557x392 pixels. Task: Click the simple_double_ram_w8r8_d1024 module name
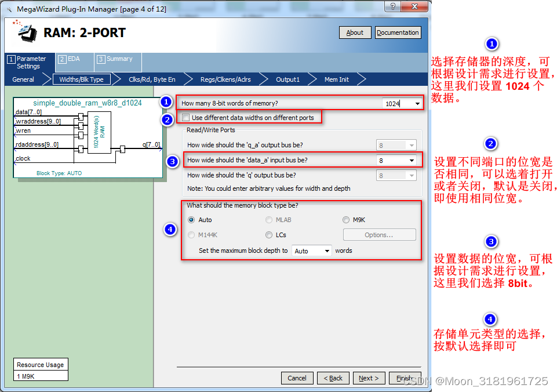88,103
